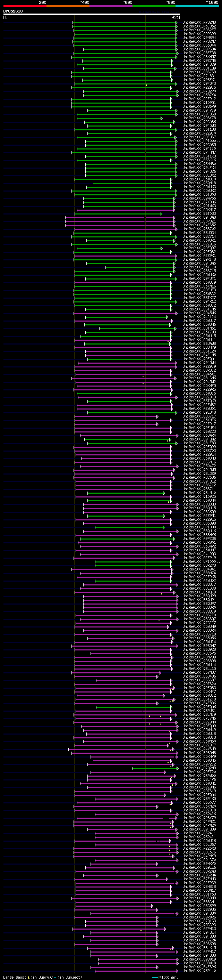Choose the last hit UniRef100_Q6R4J0
This screenshot has height=980, width=222.
coord(199,971)
